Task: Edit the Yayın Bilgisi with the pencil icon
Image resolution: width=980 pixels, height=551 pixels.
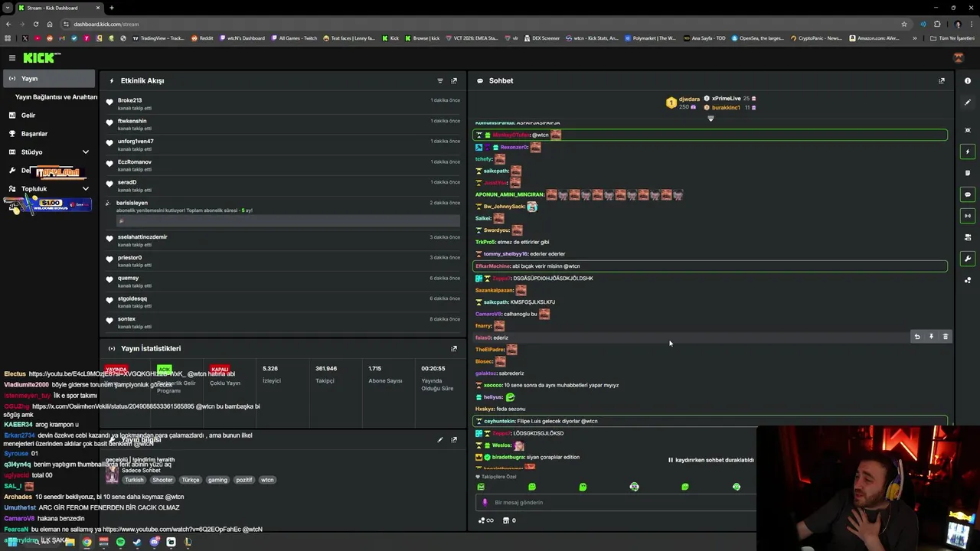Action: point(440,440)
